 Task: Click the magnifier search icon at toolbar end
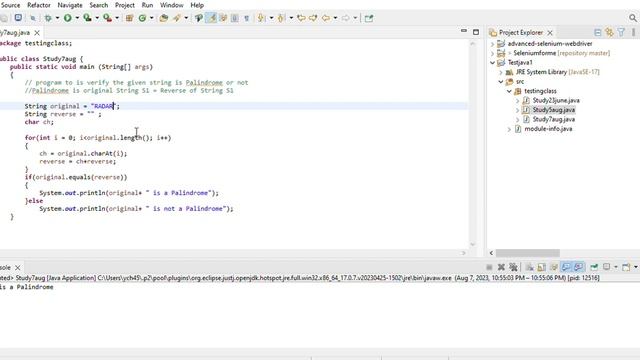[x=633, y=18]
